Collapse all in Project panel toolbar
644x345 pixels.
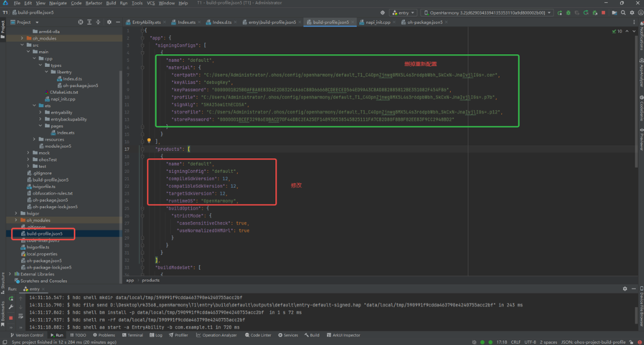tap(98, 22)
